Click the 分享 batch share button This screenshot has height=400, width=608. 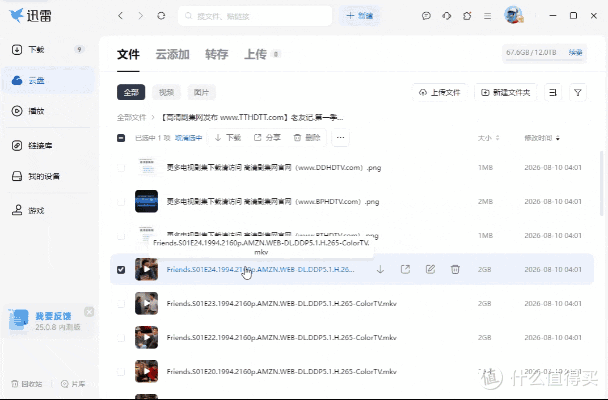[x=267, y=138]
